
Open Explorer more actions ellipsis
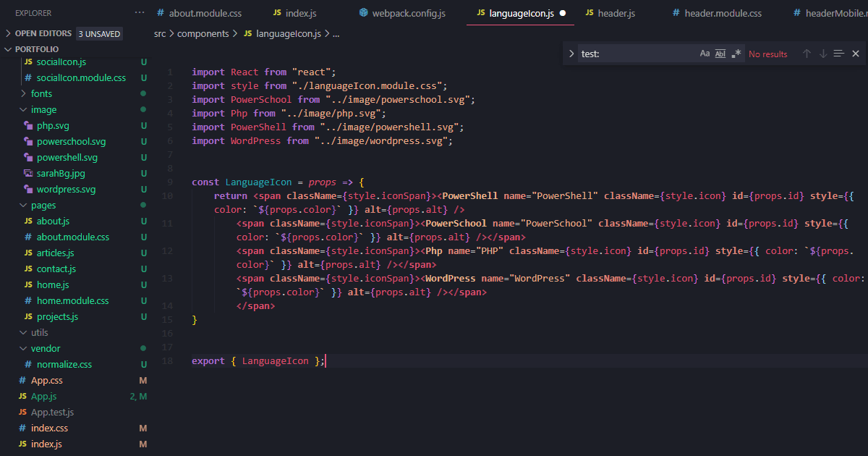[140, 13]
